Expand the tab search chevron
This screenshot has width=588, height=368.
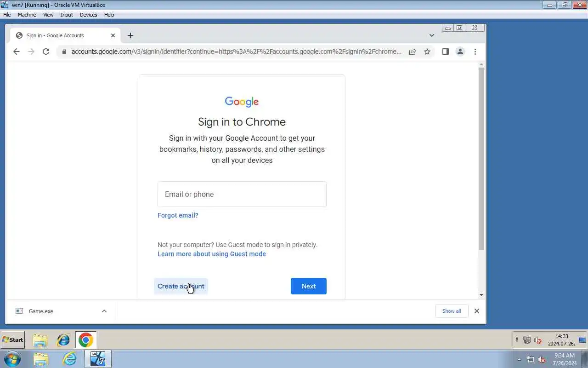[432, 35]
